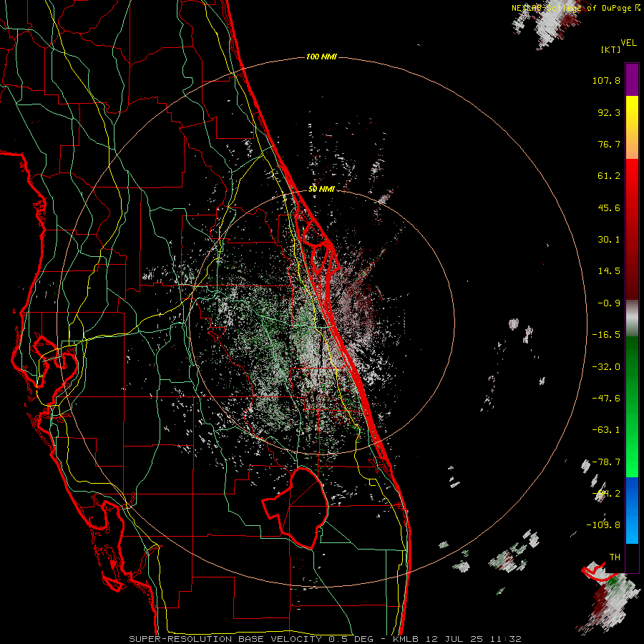Click the -63.1 velocity scale value
Image resolution: width=644 pixels, height=644 pixels.
pos(606,430)
